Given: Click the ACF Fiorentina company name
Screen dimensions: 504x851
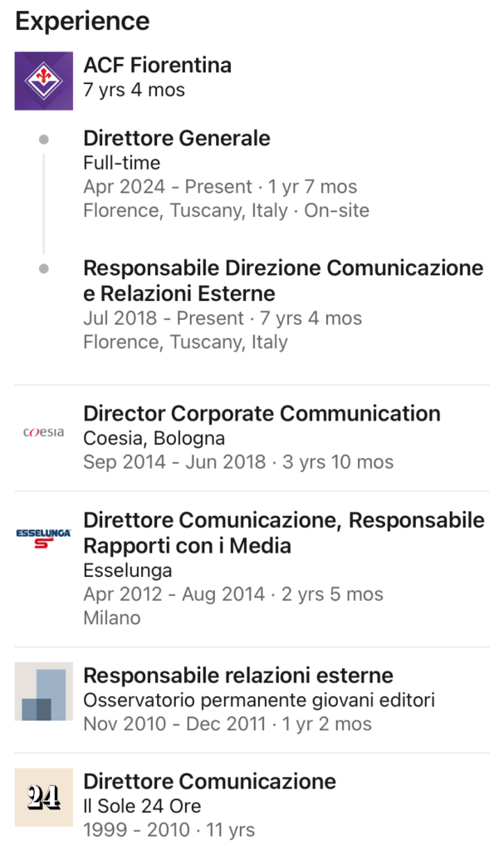Looking at the screenshot, I should (x=157, y=65).
